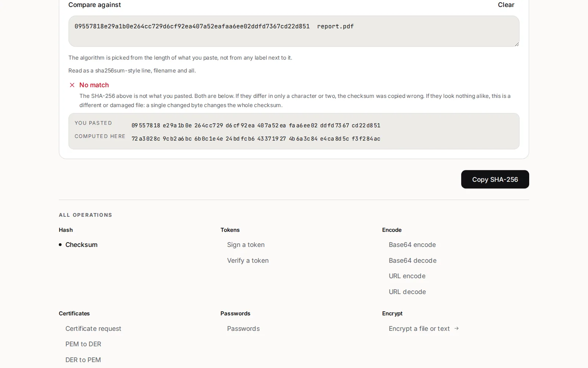
Task: Copy the SHA-256 checksum
Action: [x=495, y=179]
